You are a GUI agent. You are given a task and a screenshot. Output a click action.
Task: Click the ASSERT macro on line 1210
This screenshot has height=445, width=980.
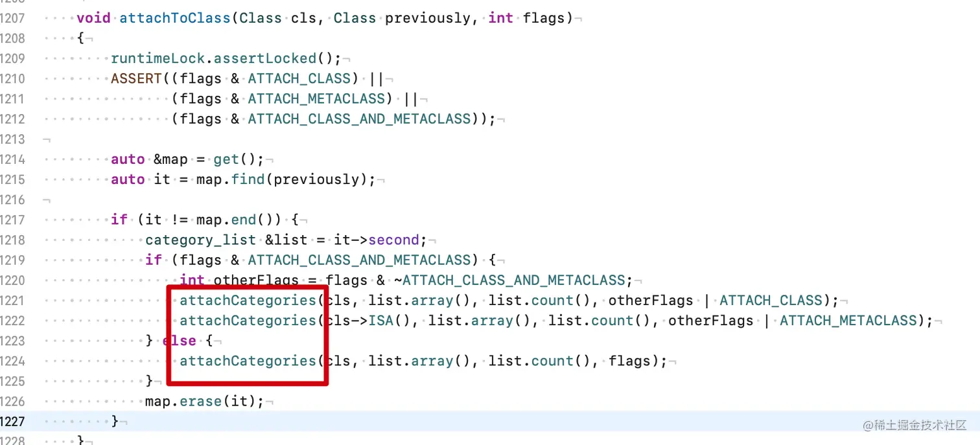(136, 78)
